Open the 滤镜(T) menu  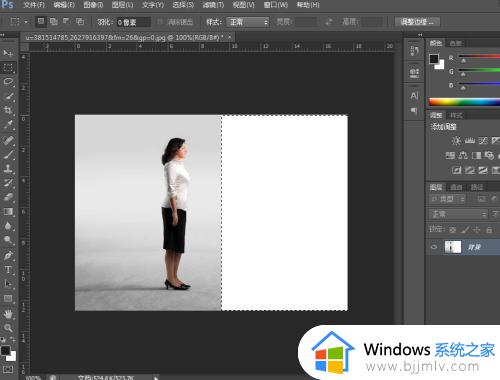[213, 5]
